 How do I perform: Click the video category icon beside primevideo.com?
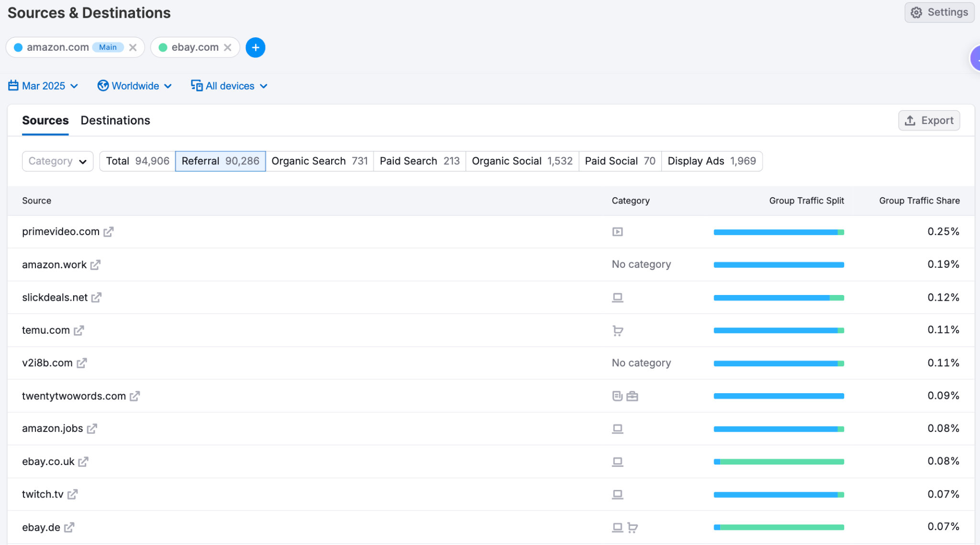(x=617, y=231)
